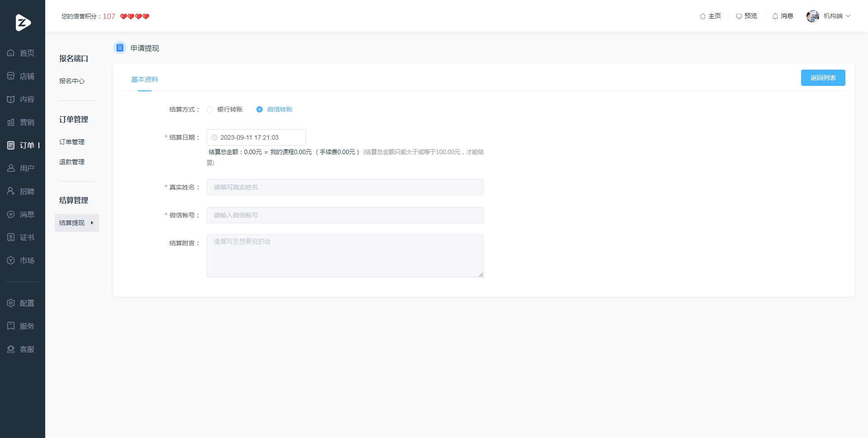
Task: Click the red hearts credit rating
Action: pyautogui.click(x=135, y=17)
